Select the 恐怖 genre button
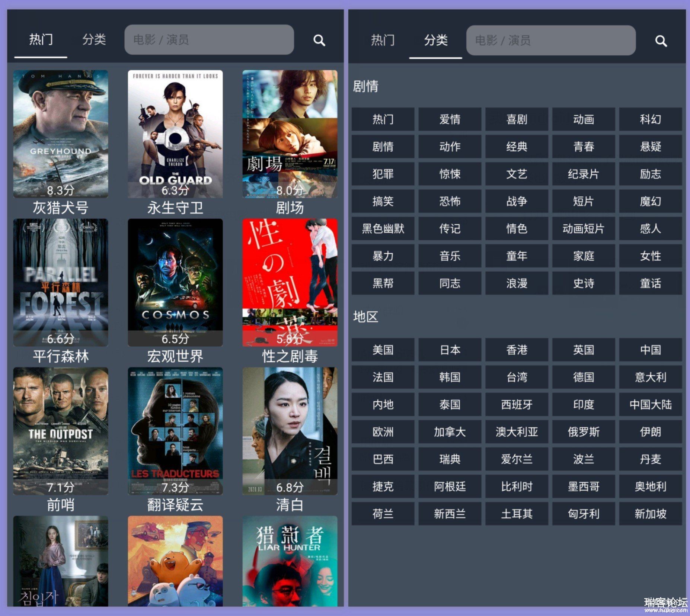This screenshot has width=690, height=616. [450, 201]
